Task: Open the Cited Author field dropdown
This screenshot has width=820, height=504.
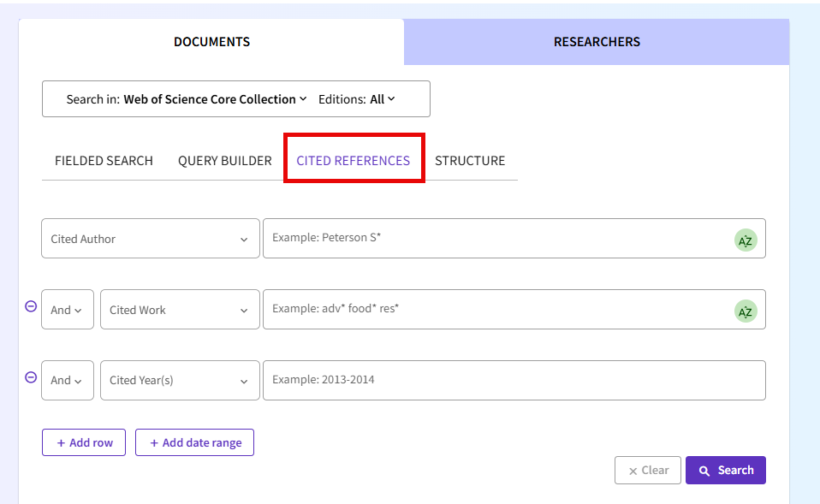Action: (151, 239)
